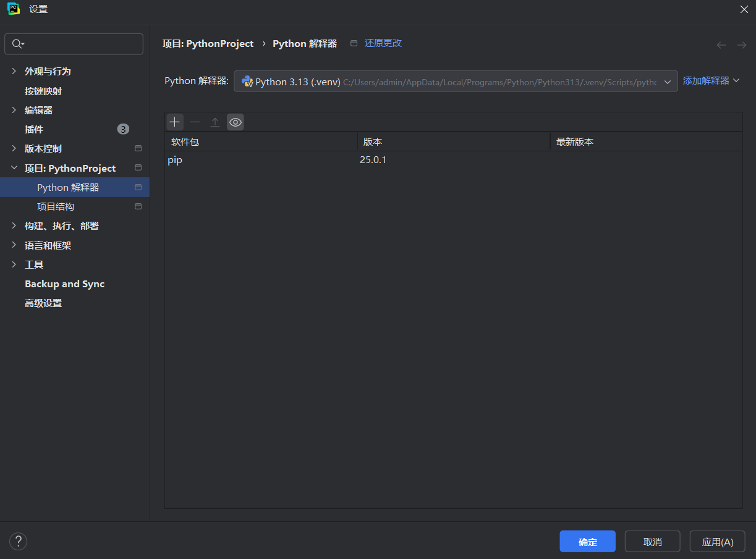The height and width of the screenshot is (559, 756).
Task: Select Python 解释器 in the settings tree
Action: [x=75, y=187]
